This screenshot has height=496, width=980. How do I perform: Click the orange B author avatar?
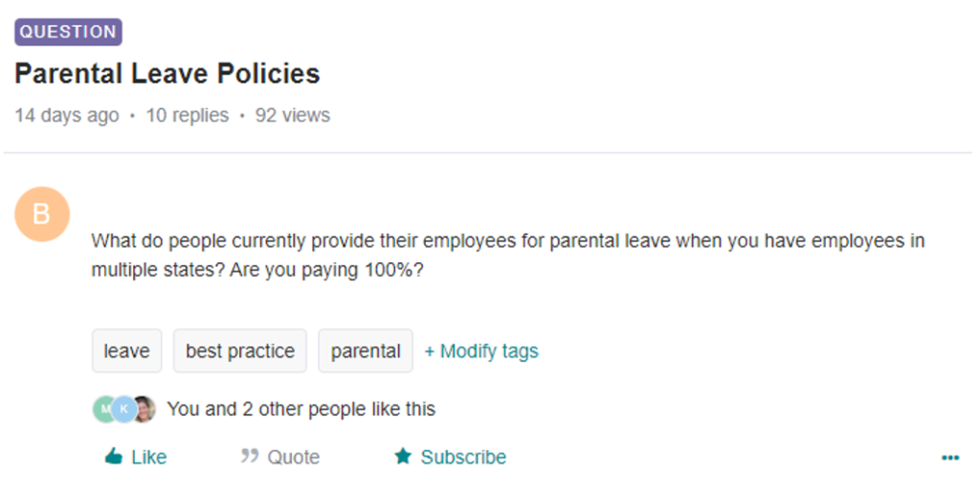click(x=42, y=214)
